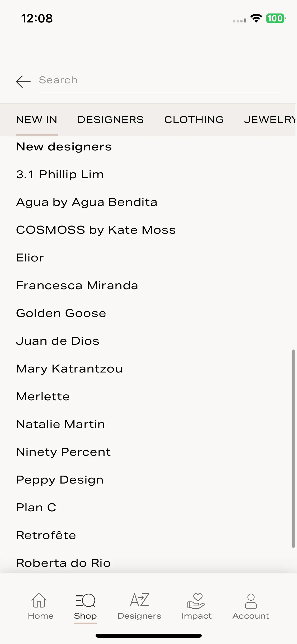The image size is (297, 644).
Task: Open Retrofête designer page
Action: pyautogui.click(x=46, y=535)
